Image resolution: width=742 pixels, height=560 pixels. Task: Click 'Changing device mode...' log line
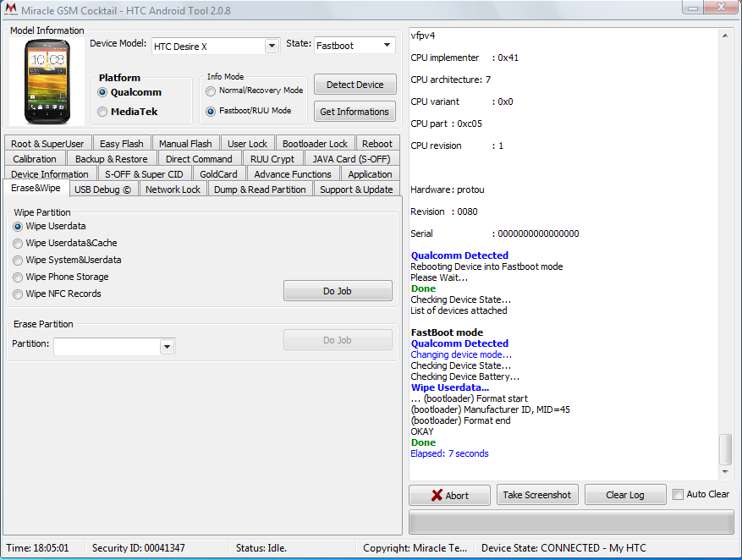461,354
